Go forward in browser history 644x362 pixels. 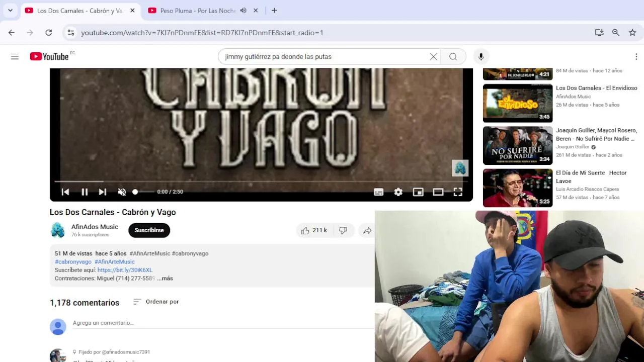[x=30, y=33]
